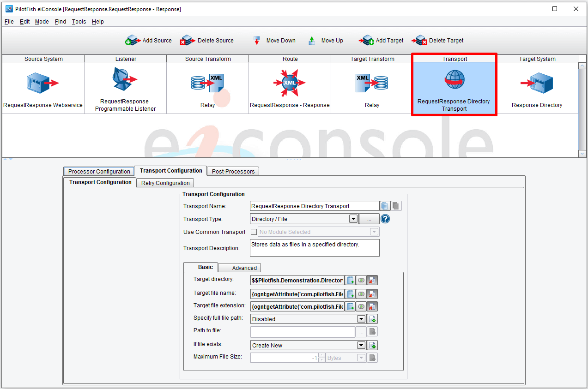Click the Target directory input field

297,280
